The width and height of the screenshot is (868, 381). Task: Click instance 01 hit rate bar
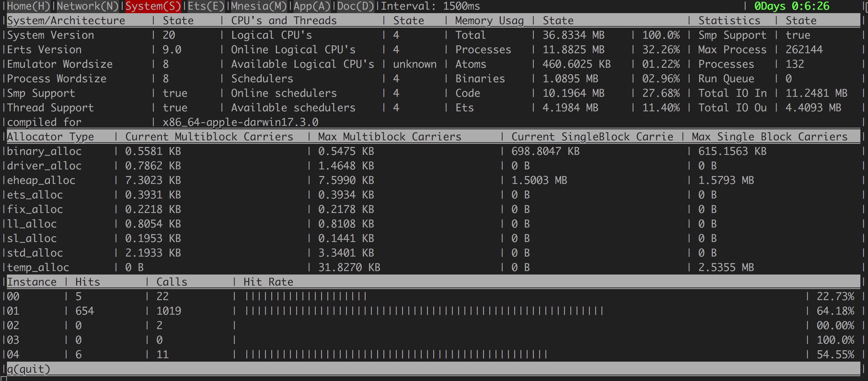click(x=424, y=311)
